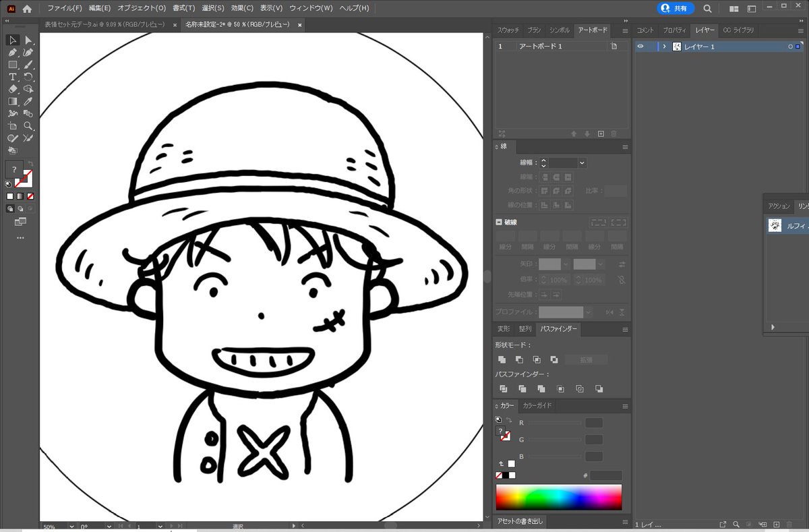
Task: Click Exclude shape mode icon
Action: pyautogui.click(x=554, y=360)
